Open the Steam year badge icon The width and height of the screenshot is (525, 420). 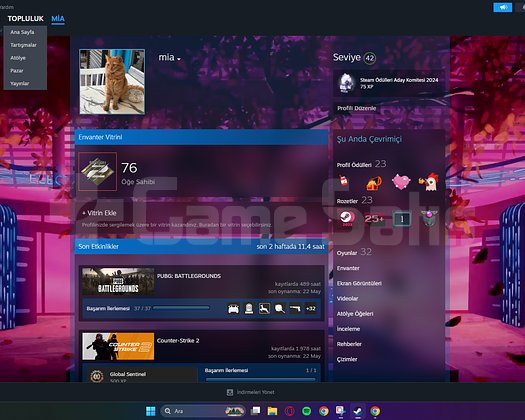point(347,218)
